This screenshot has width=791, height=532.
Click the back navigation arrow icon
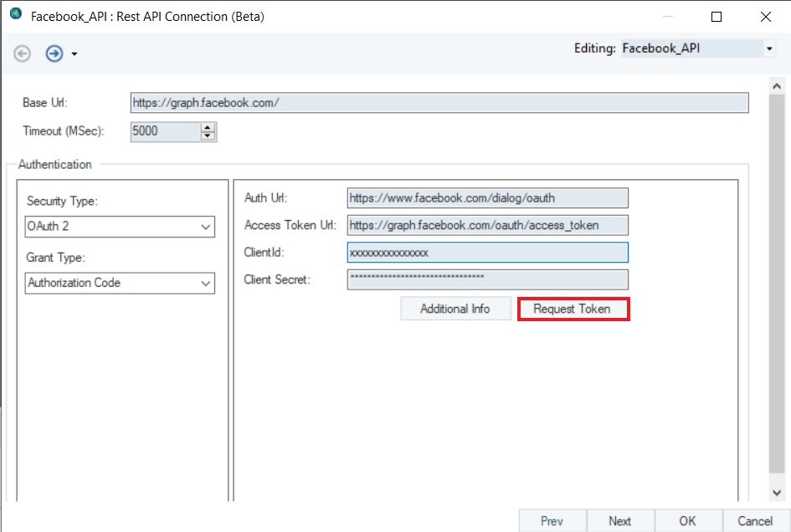coord(23,54)
